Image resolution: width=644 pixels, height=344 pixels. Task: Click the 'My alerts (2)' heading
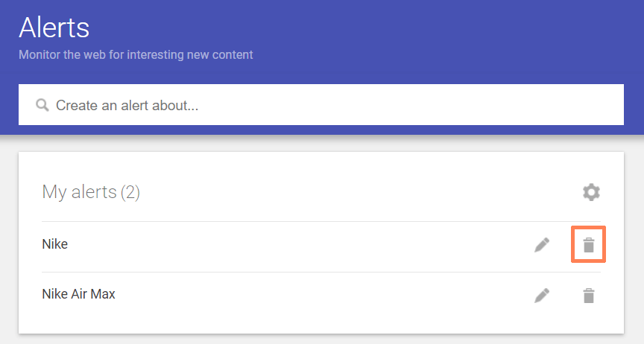[91, 192]
